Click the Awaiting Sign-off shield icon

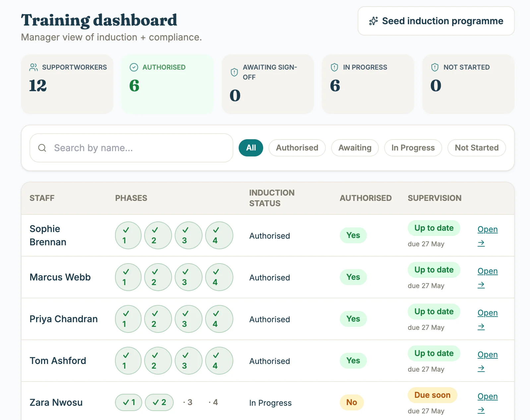(x=234, y=72)
